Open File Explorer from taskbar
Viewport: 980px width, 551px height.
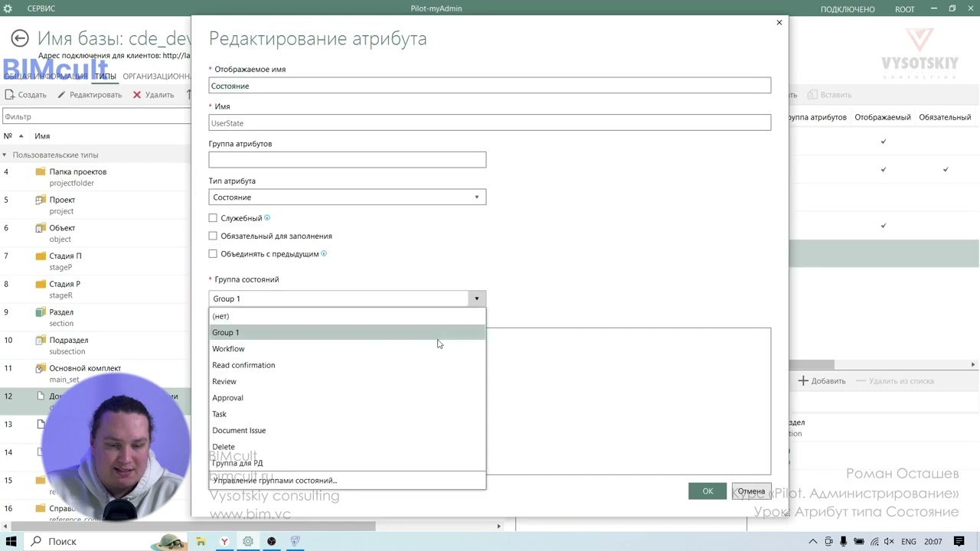point(201,541)
